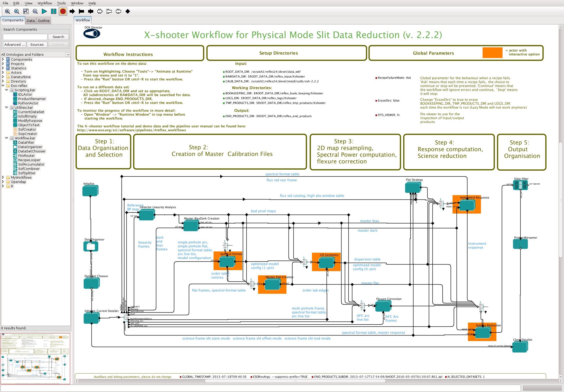Open the All Ontologies and Folders dropdown
The image size is (564, 392).
coord(68,54)
